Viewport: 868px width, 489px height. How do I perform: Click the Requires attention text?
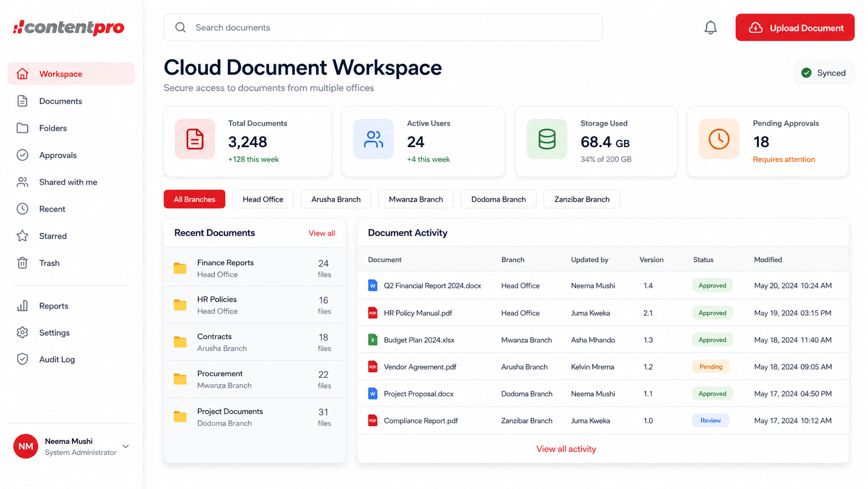[784, 160]
